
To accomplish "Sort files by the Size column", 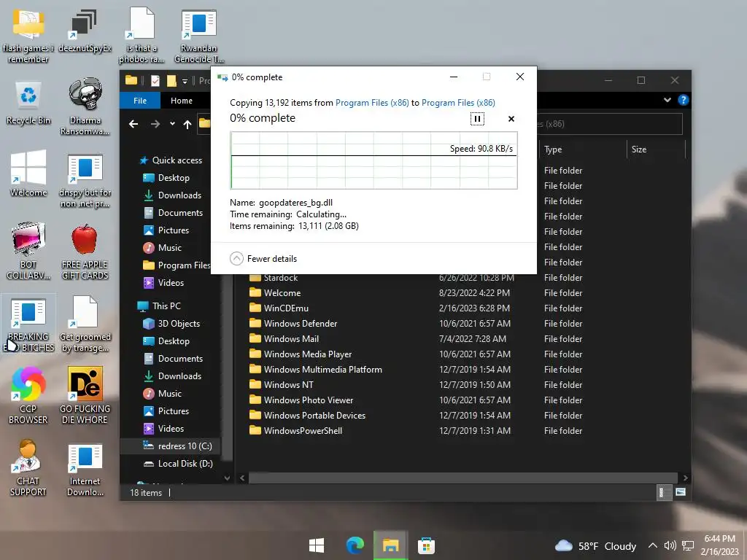I will 656,149.
